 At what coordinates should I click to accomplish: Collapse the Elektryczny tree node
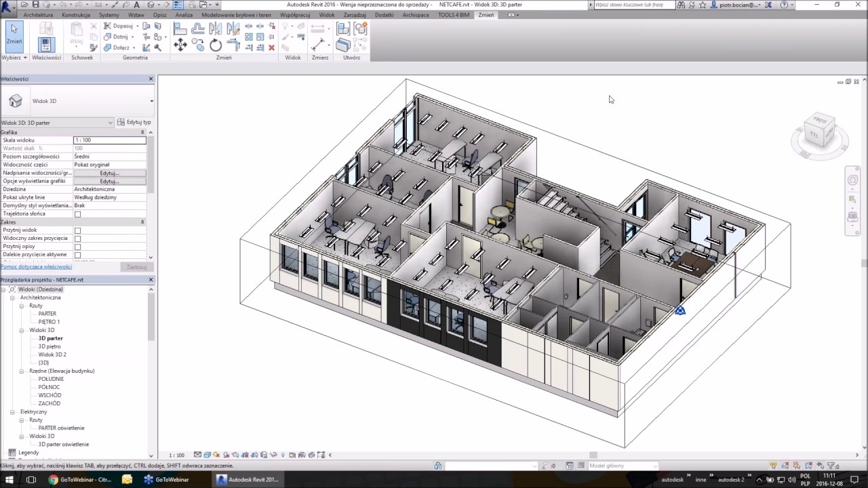pos(12,411)
